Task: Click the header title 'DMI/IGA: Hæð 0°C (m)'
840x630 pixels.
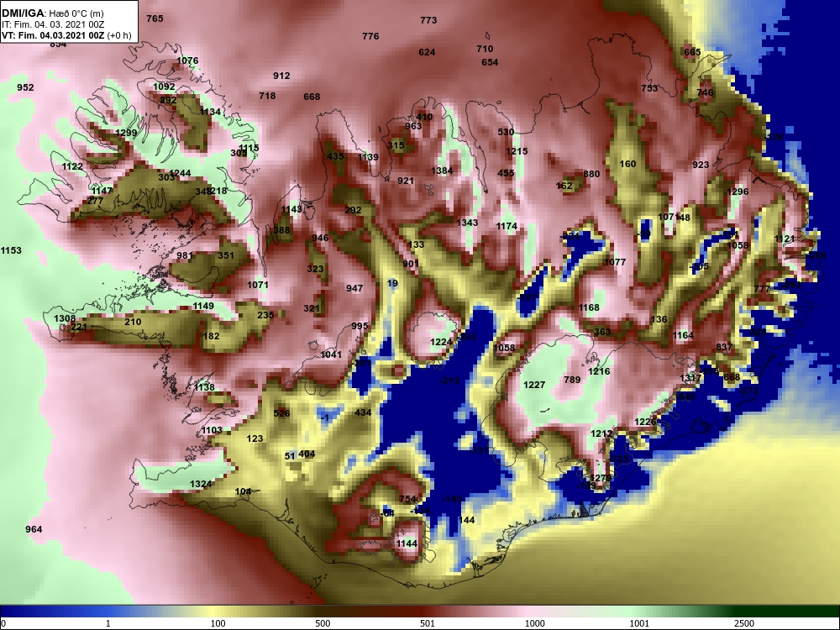Action: pos(52,13)
